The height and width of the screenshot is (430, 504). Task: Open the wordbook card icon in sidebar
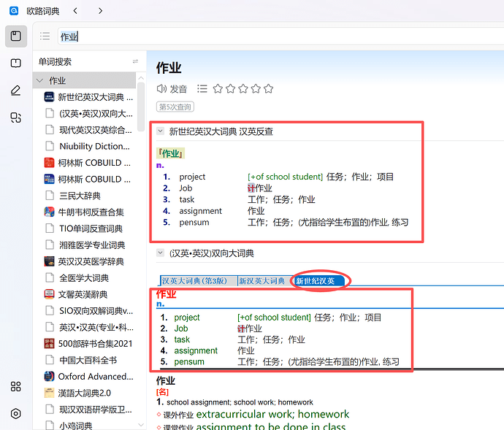point(15,64)
